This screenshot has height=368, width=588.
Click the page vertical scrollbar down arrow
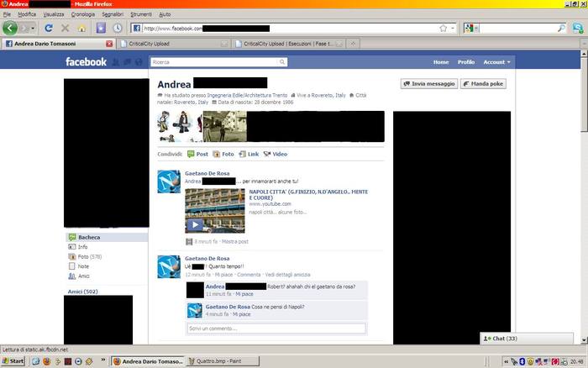point(584,340)
